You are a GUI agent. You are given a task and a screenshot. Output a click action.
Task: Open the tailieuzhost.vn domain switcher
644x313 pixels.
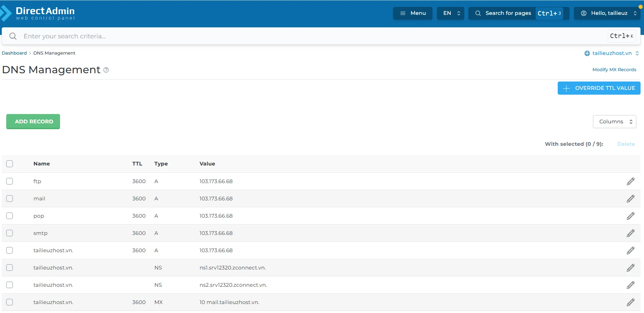click(612, 53)
